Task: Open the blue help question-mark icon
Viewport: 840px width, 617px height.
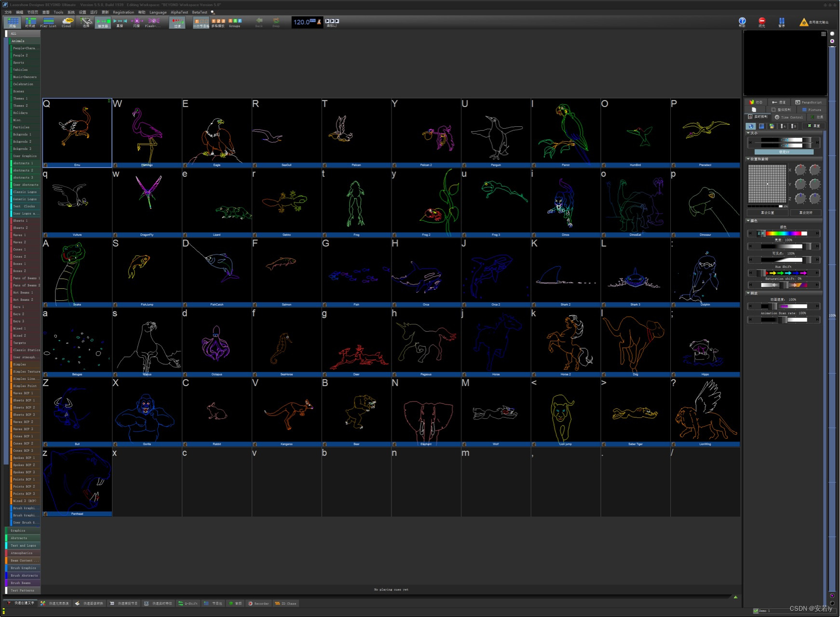Action: pyautogui.click(x=742, y=22)
